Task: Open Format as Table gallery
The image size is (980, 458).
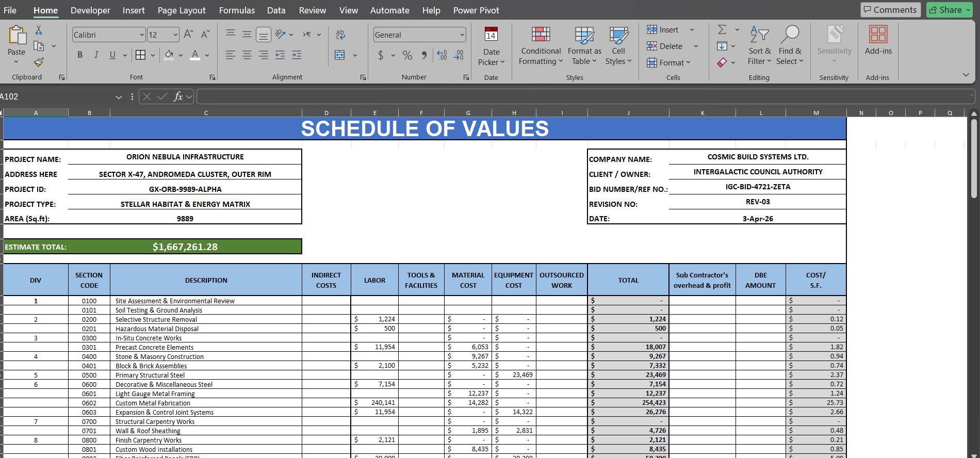Action: pyautogui.click(x=584, y=46)
